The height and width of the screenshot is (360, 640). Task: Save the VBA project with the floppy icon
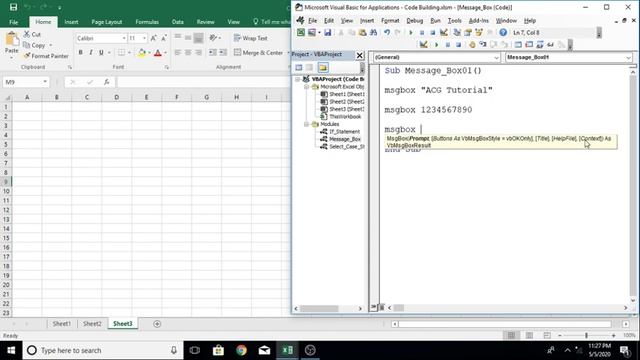pos(327,32)
